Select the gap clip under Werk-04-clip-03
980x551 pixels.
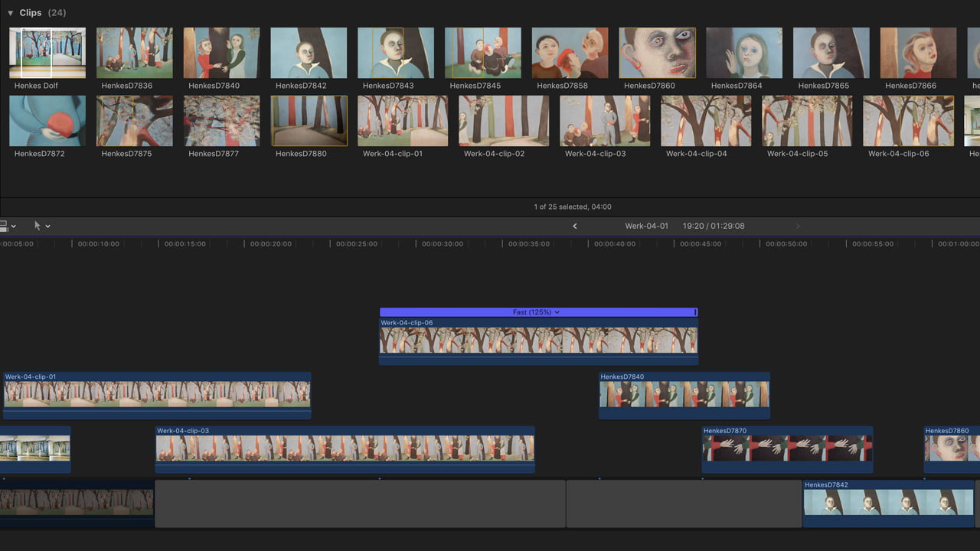360,504
